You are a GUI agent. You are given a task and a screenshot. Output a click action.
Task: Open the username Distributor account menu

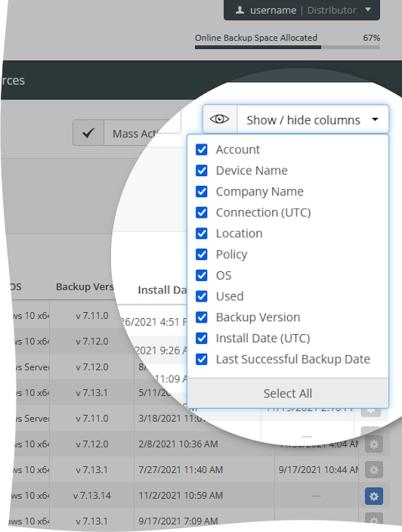(x=301, y=10)
